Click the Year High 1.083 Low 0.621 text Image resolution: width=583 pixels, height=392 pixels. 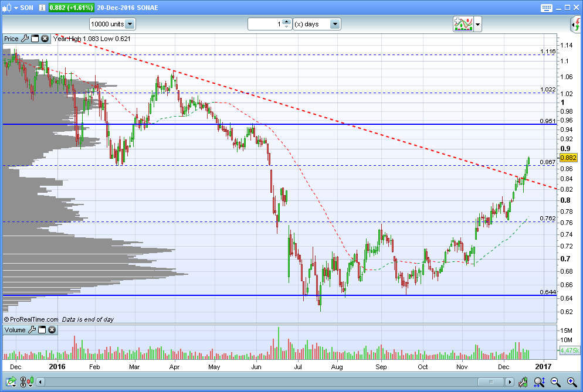92,39
